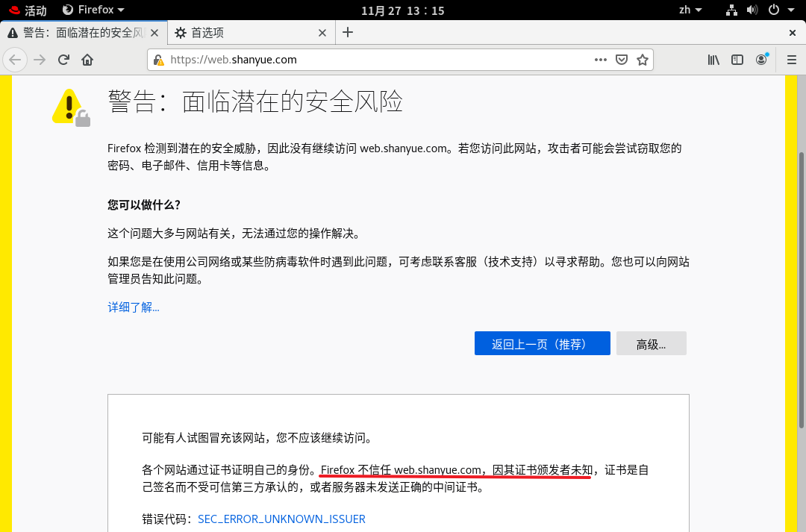
Task: Switch to the 警告: 面临潜在的安全风险 tab
Action: click(x=84, y=33)
